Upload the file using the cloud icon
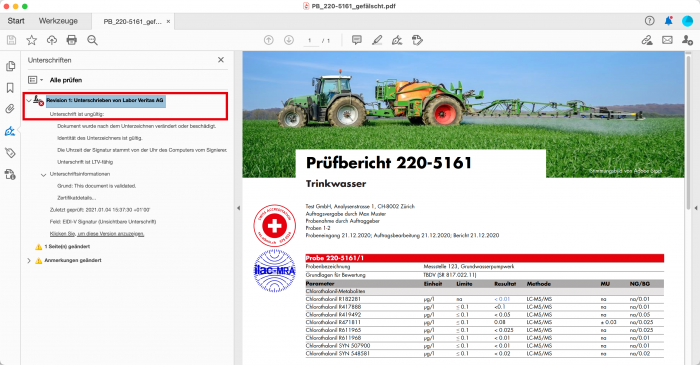700x365 pixels. pyautogui.click(x=52, y=40)
